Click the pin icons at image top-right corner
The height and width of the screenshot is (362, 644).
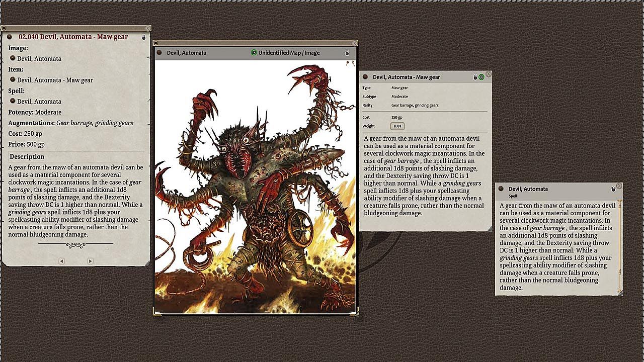[350, 63]
